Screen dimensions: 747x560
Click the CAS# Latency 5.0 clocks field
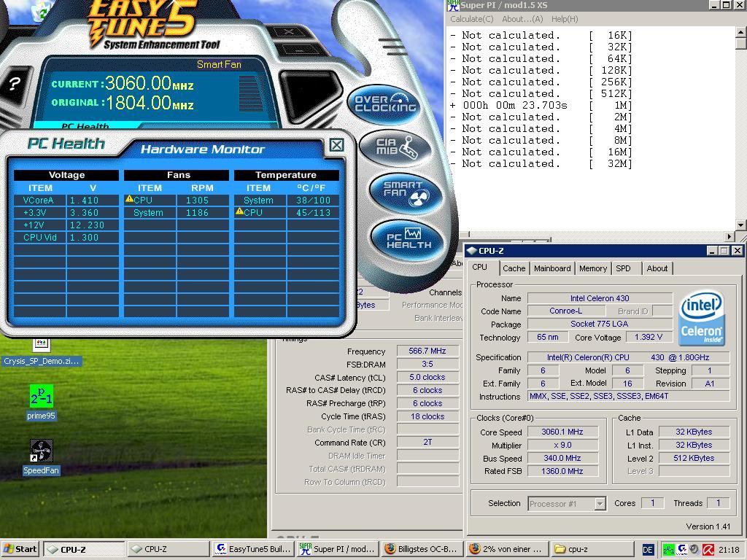pos(427,377)
